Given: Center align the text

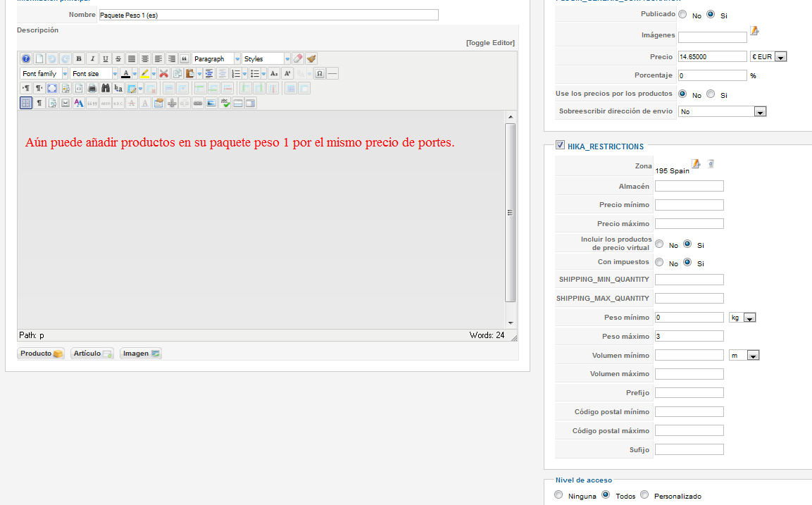Looking at the screenshot, I should point(145,58).
